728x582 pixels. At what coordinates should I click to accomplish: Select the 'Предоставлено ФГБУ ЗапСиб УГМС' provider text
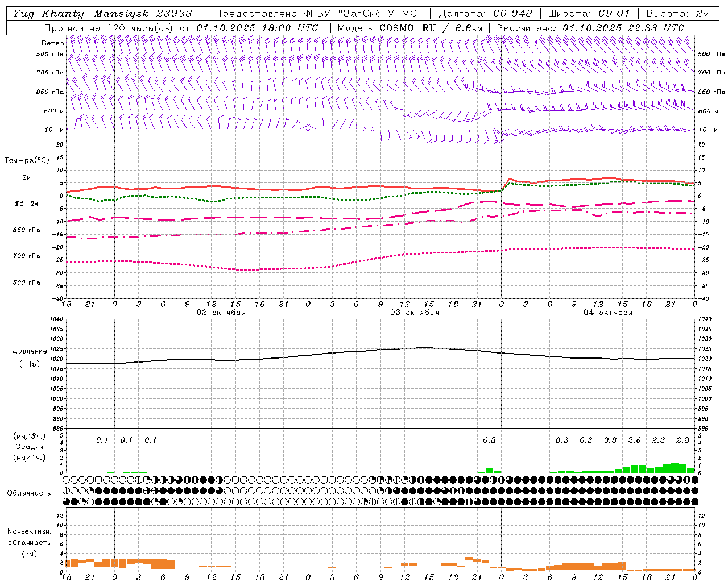click(x=318, y=14)
